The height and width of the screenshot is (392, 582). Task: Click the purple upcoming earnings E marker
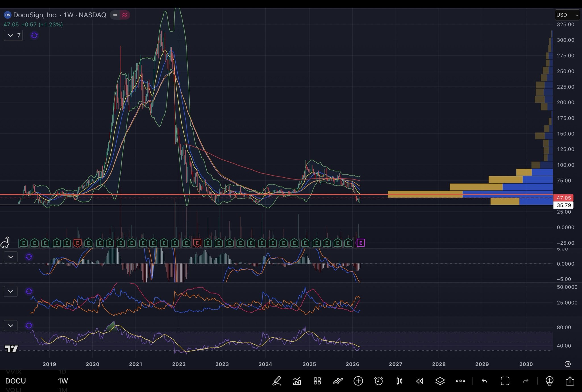[361, 243]
